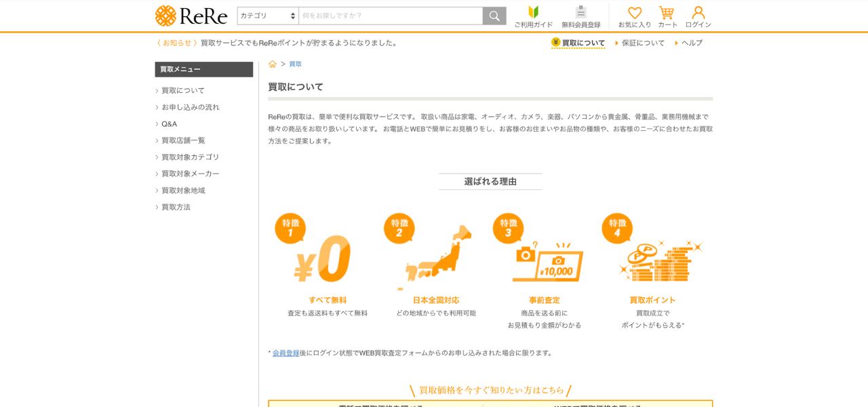Click the 買取ポイント label
868x407 pixels.
pos(652,300)
